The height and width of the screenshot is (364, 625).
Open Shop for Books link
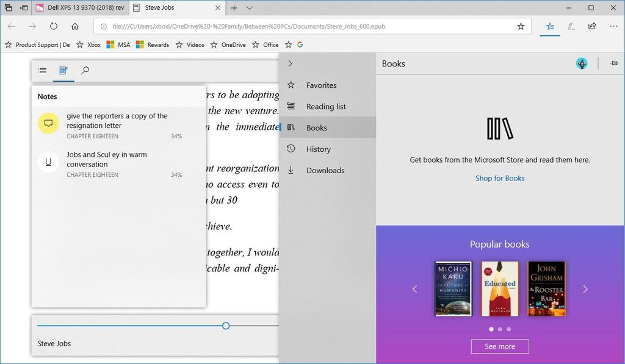500,178
